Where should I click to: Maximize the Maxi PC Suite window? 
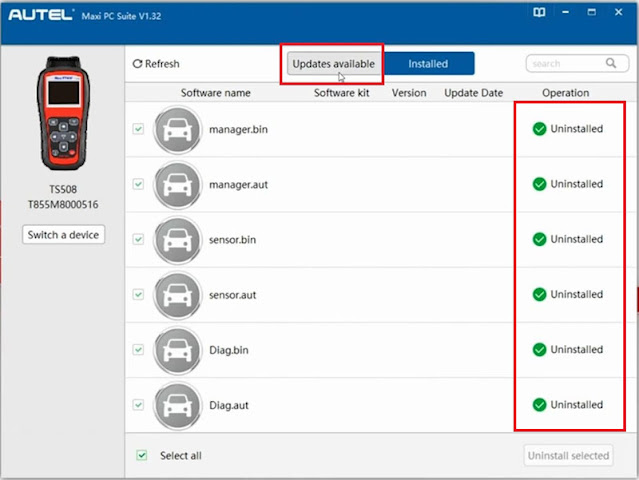(x=591, y=12)
